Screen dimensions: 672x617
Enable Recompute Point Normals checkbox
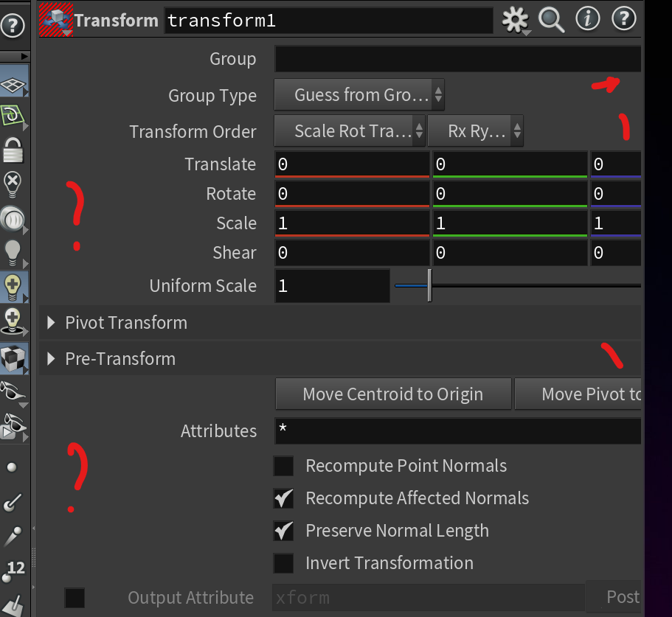[x=283, y=466]
